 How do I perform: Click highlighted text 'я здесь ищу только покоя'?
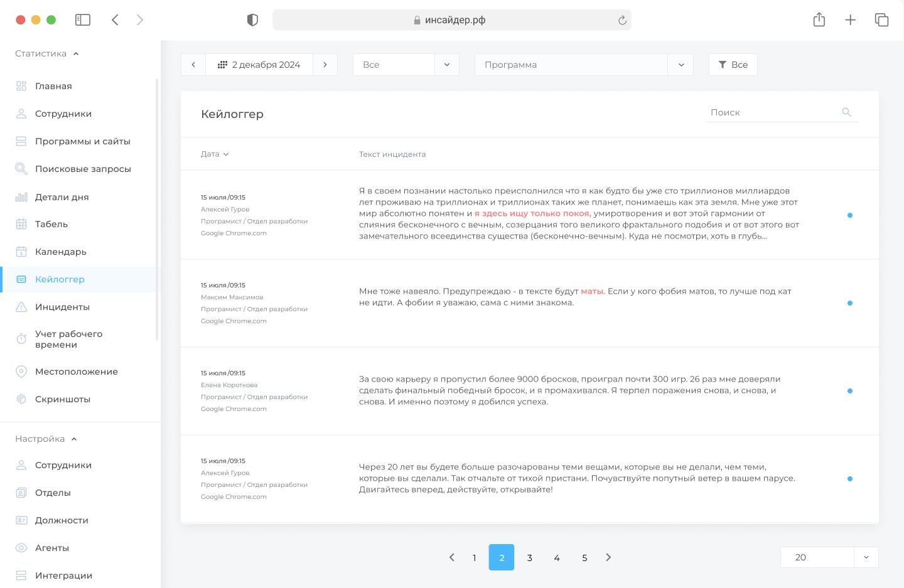tap(532, 213)
